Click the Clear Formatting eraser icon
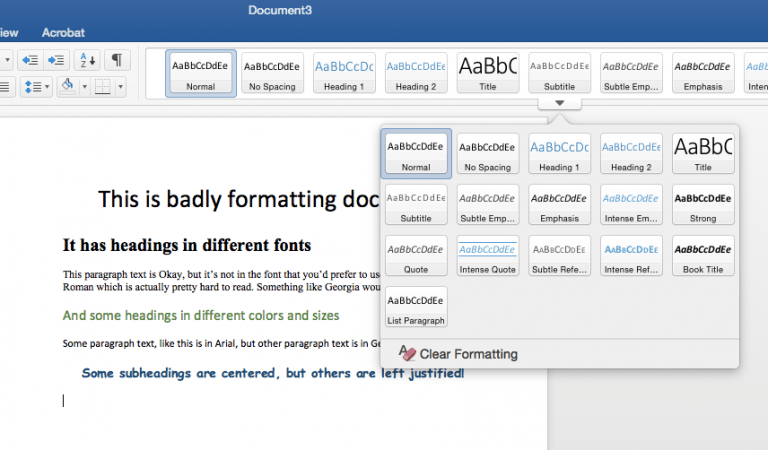 pos(407,353)
